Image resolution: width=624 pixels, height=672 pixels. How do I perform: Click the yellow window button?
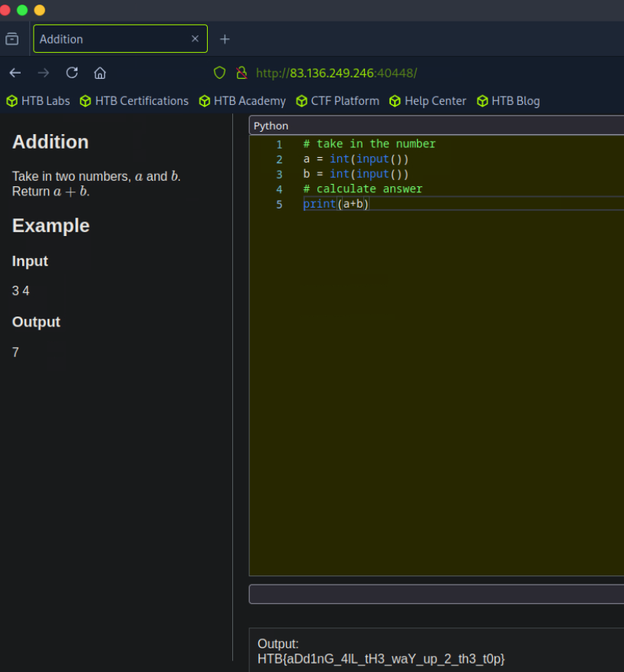point(39,10)
